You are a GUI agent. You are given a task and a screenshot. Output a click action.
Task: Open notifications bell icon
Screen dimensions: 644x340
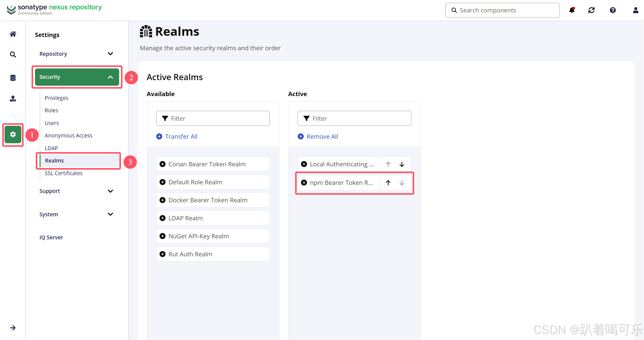tap(572, 10)
